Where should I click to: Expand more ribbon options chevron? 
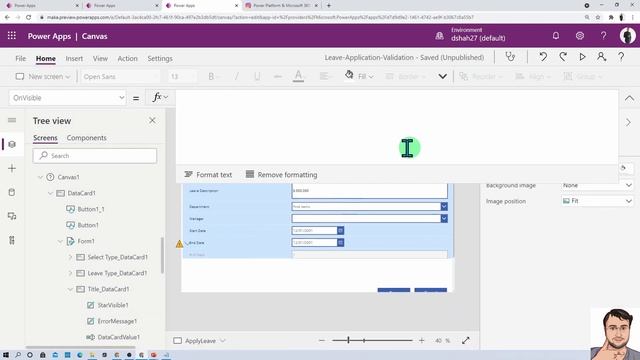pyautogui.click(x=442, y=76)
